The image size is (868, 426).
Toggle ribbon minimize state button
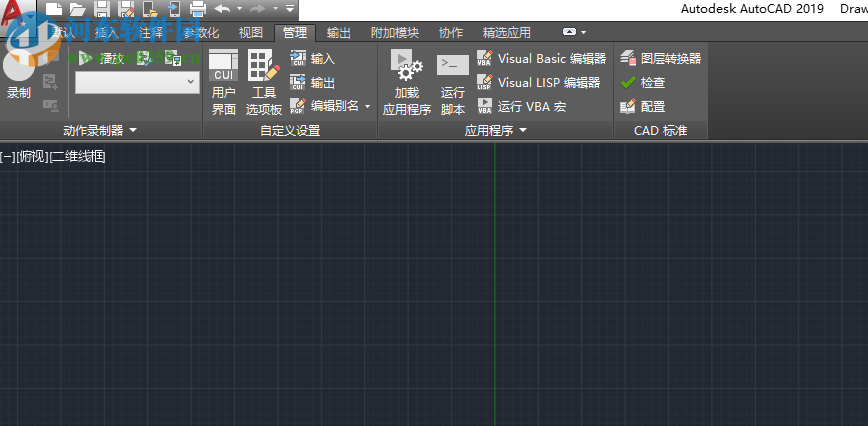(x=570, y=32)
